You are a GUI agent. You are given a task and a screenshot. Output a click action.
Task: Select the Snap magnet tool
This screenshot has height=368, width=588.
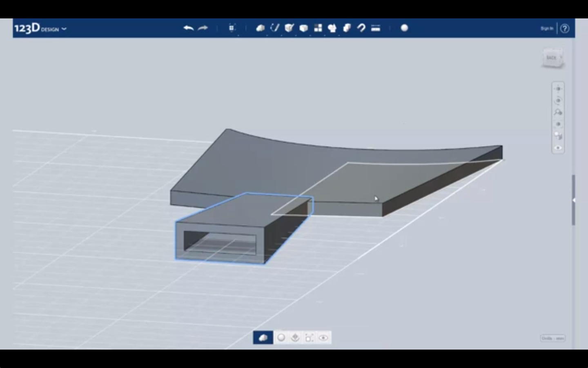click(361, 28)
